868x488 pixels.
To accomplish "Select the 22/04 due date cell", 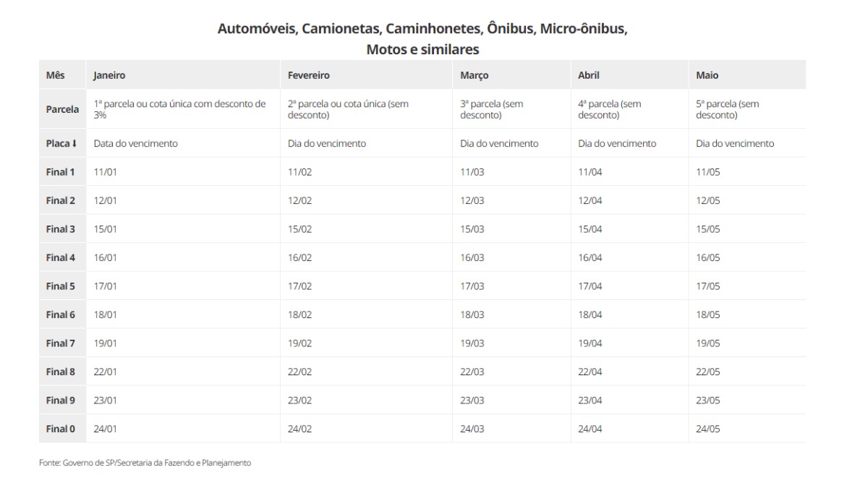I will (590, 372).
